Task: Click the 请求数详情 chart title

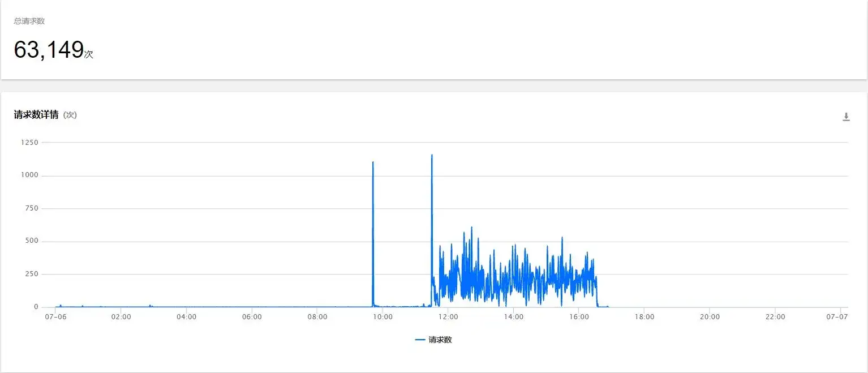Action: click(36, 115)
